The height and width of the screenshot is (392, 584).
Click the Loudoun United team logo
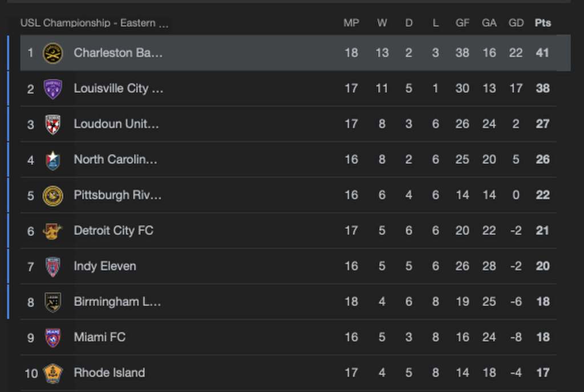53,124
